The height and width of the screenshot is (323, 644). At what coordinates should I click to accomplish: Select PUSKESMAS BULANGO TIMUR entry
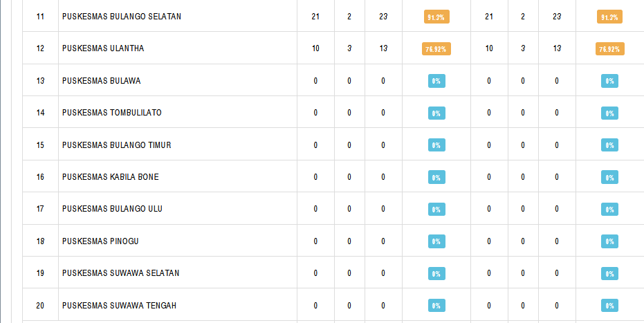[x=117, y=145]
